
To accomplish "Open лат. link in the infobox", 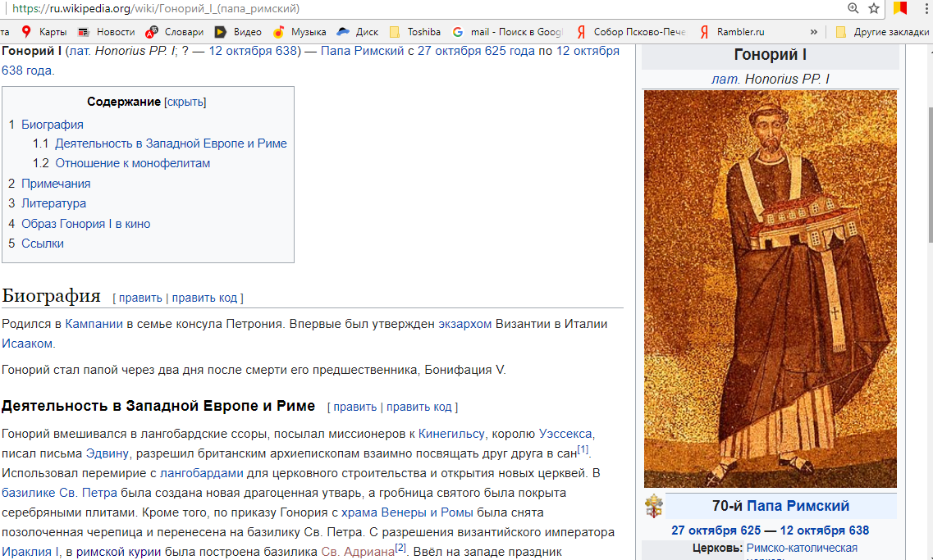I will tap(726, 79).
